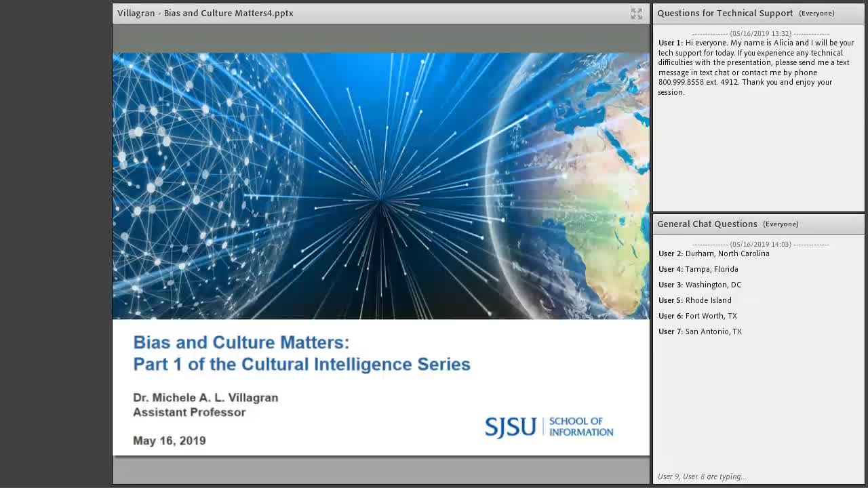Click the 14:03 timestamp divider in general chat
868x488 pixels.
tap(760, 244)
